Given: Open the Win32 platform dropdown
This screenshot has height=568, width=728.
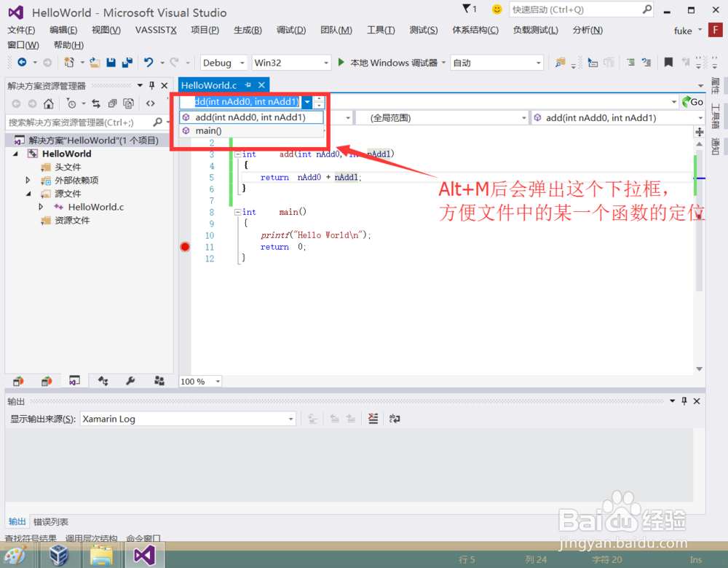Looking at the screenshot, I should (291, 63).
